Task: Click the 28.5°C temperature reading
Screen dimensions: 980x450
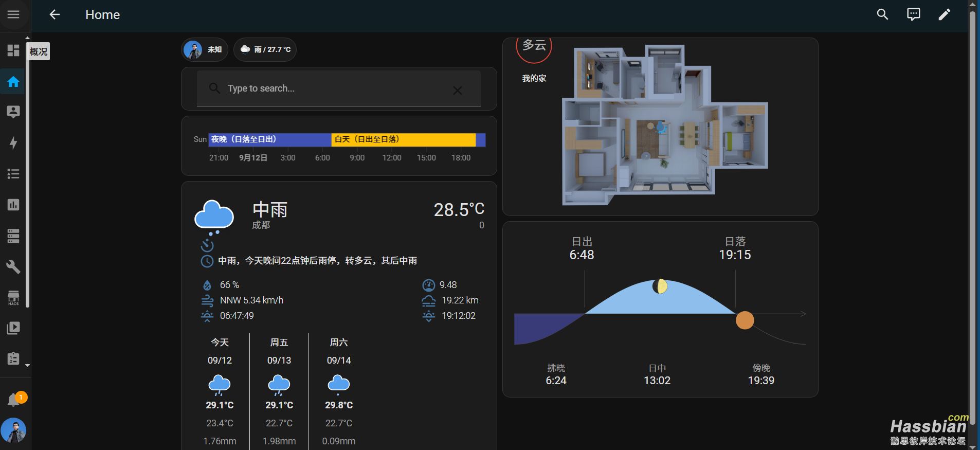Action: 459,209
